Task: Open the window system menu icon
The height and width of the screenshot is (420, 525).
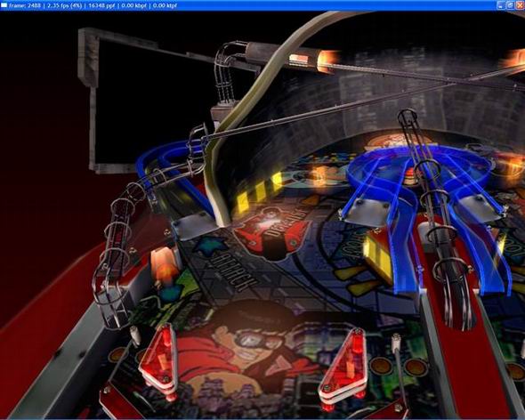Action: coord(4,5)
